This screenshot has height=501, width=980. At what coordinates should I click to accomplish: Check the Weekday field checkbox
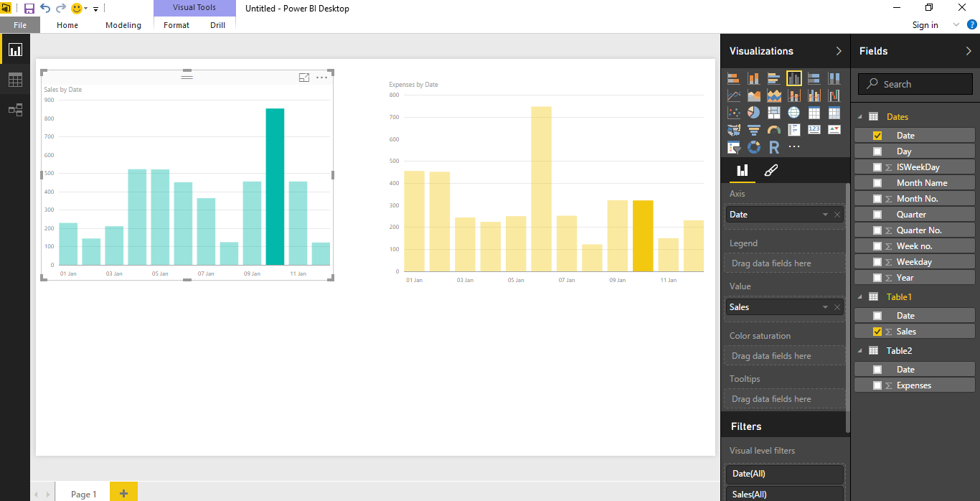[877, 262]
